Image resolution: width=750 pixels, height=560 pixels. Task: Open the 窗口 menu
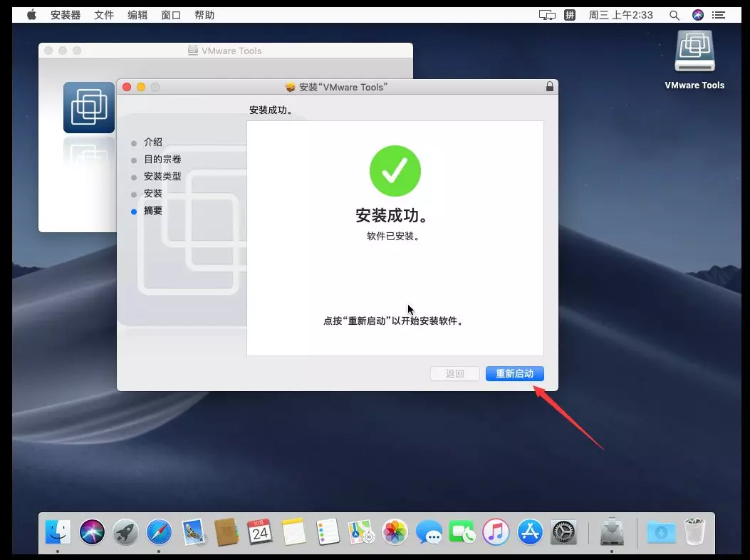(171, 15)
